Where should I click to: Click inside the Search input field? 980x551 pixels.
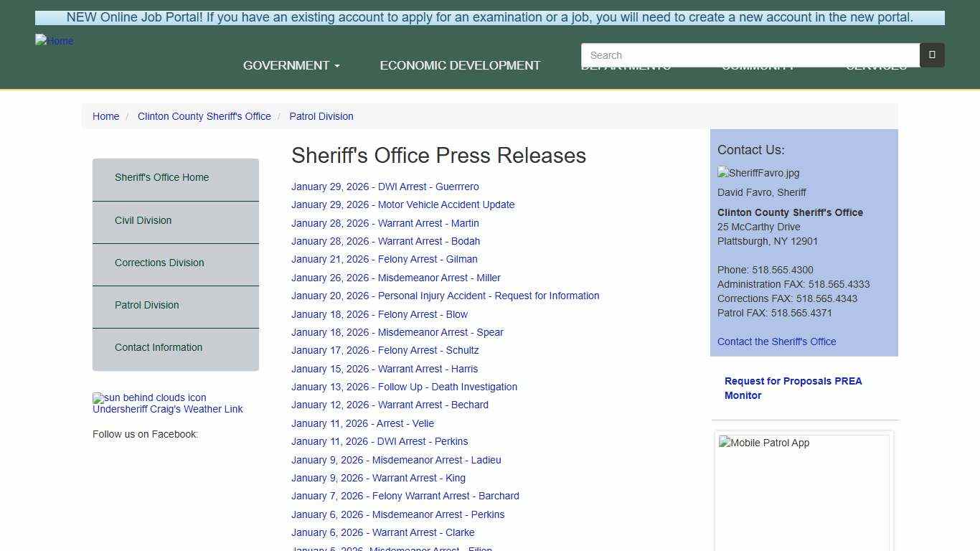750,55
